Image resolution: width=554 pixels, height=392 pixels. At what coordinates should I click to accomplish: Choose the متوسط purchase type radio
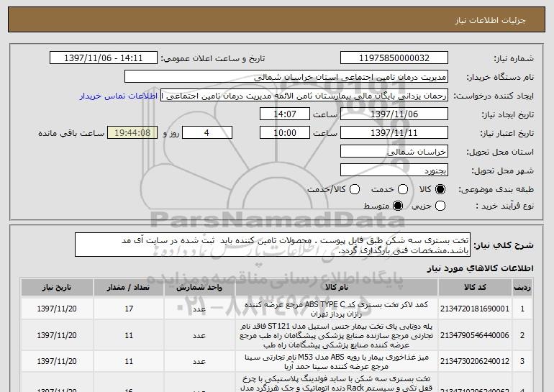pos(398,206)
